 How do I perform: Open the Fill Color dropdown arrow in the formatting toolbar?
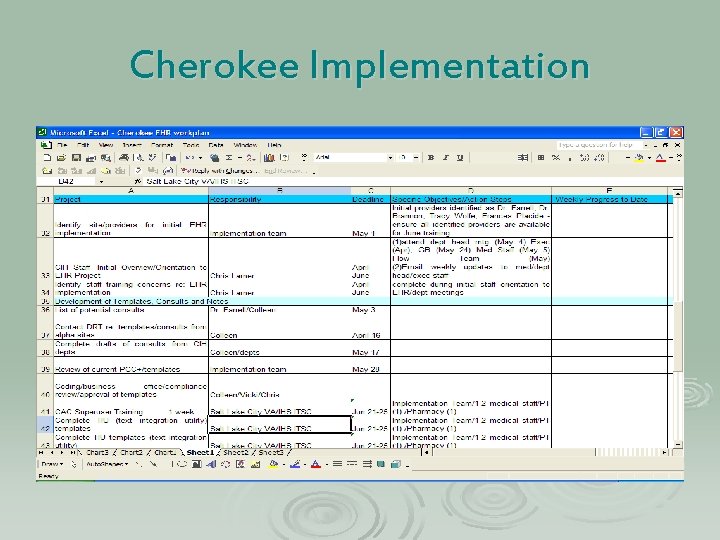coord(649,158)
